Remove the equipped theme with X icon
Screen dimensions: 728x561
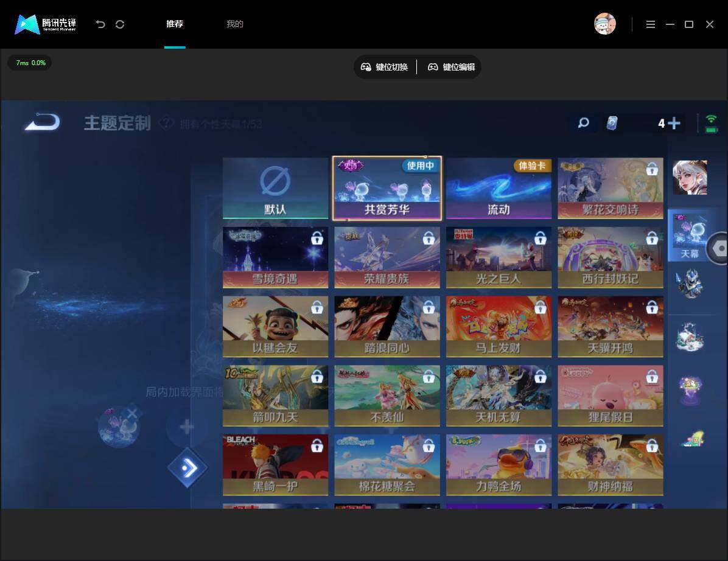(x=132, y=413)
